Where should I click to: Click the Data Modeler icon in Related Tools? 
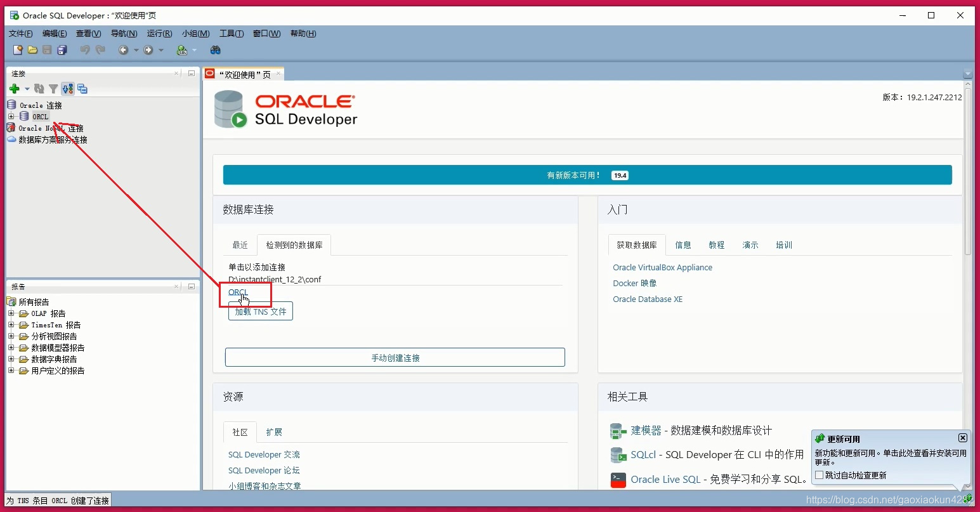click(x=618, y=431)
